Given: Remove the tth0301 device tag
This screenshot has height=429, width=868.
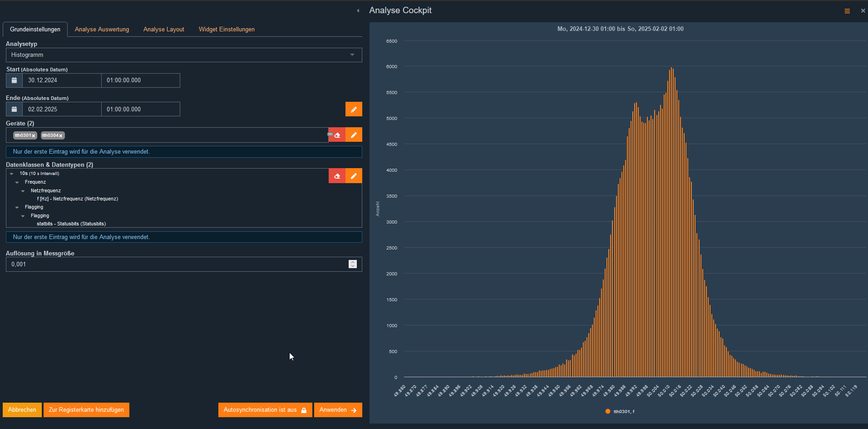Looking at the screenshot, I should (x=34, y=136).
